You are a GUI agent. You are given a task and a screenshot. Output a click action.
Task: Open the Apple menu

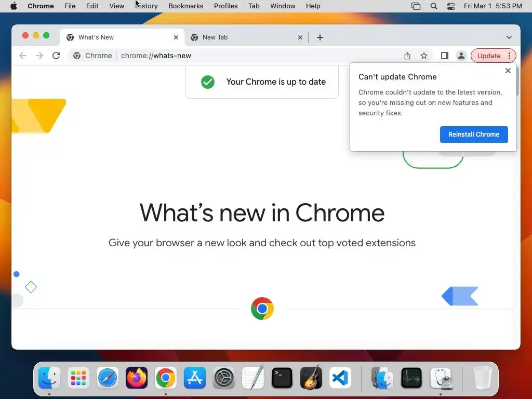pos(14,6)
